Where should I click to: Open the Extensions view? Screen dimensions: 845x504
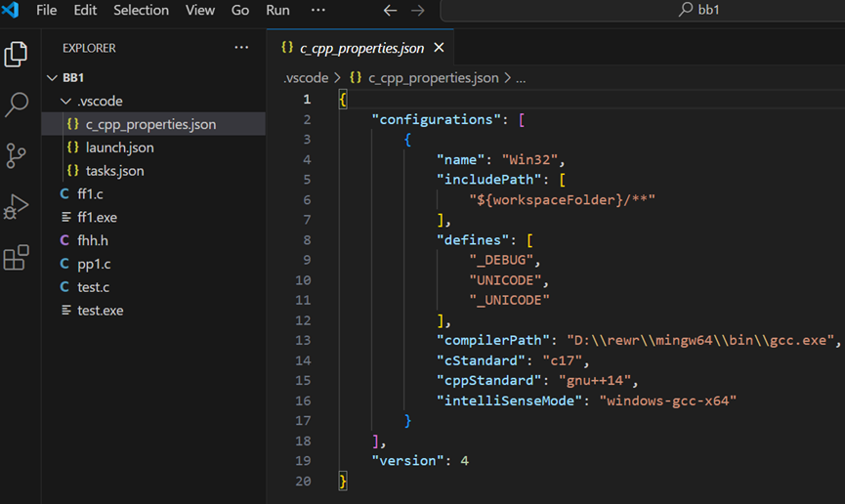[x=16, y=258]
